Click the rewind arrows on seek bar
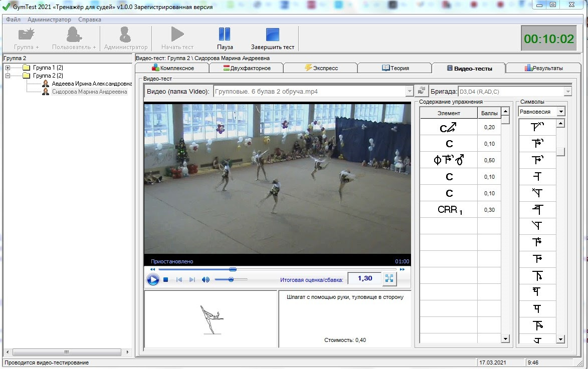 click(152, 269)
